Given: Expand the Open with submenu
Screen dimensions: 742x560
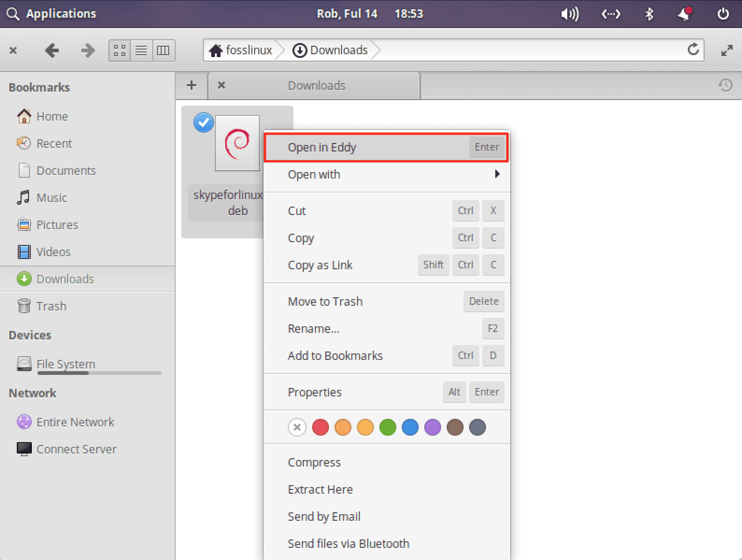Looking at the screenshot, I should pos(497,174).
